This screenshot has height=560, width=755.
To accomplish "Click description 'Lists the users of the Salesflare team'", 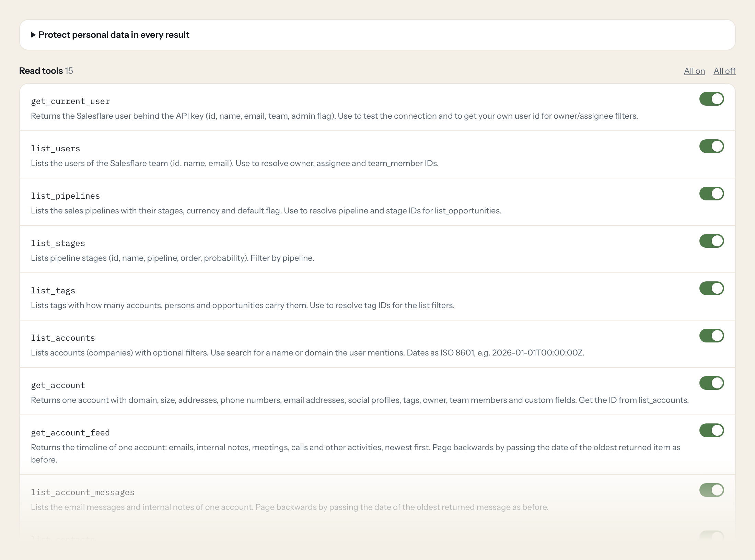I will (235, 163).
